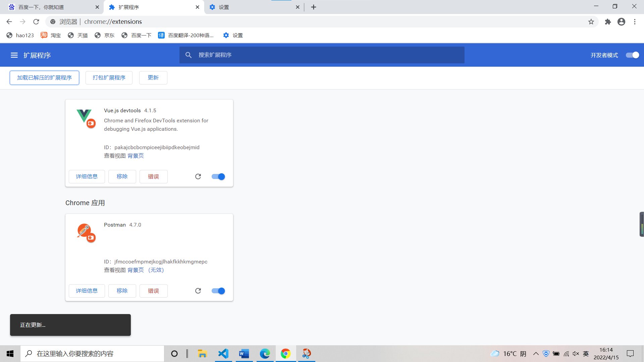Open new tab with plus icon
Screen dimensions: 644x362
pos(314,7)
